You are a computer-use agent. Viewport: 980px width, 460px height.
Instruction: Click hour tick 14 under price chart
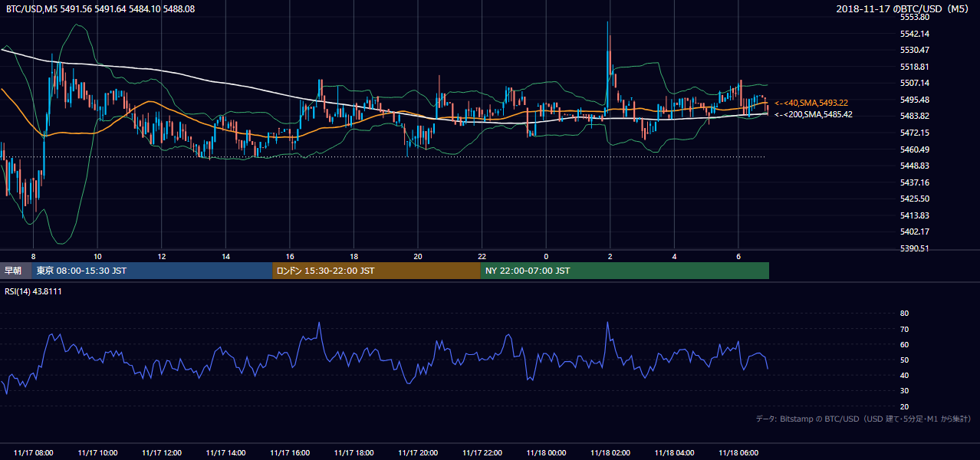click(225, 256)
